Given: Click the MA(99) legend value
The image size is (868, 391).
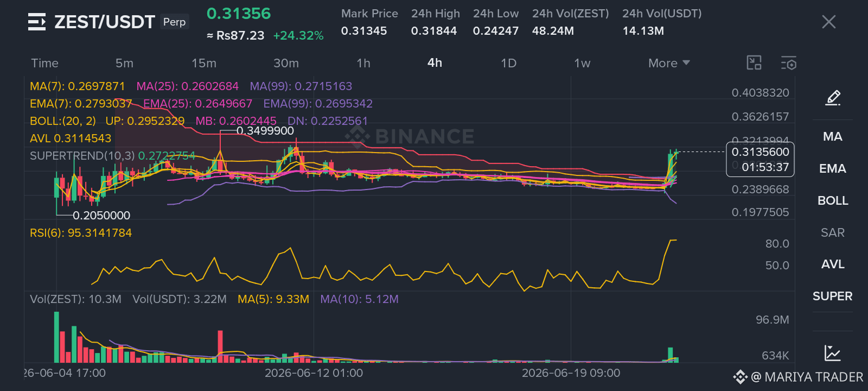Looking at the screenshot, I should coord(301,86).
